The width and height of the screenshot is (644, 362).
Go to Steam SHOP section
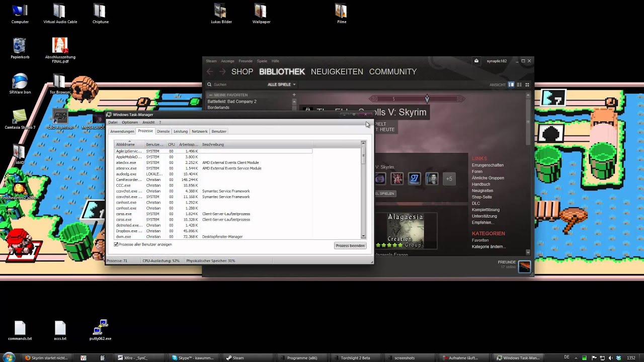242,71
